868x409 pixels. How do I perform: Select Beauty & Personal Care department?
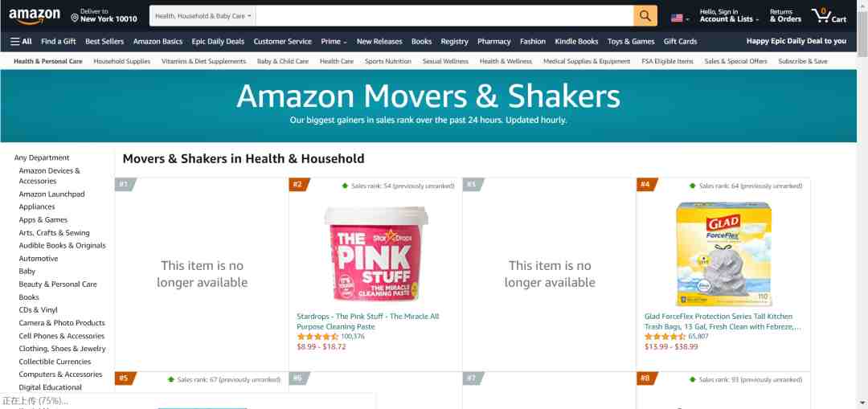(x=58, y=284)
